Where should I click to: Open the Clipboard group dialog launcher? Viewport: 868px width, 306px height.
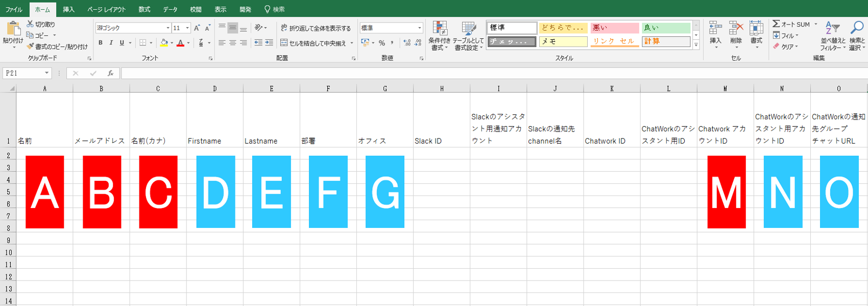click(x=89, y=59)
